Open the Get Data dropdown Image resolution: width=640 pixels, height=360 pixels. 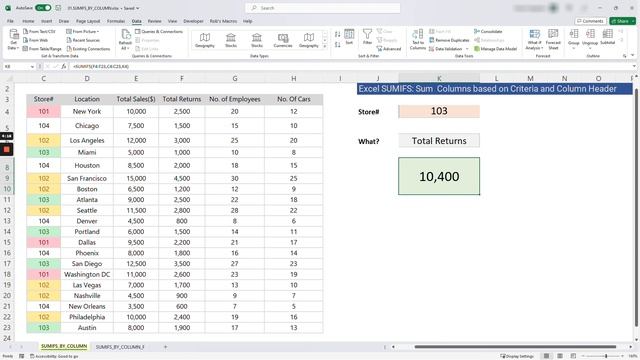click(x=13, y=40)
